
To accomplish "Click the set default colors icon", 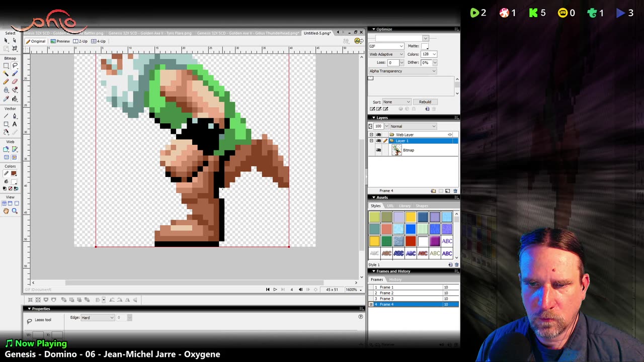I will click(5, 189).
